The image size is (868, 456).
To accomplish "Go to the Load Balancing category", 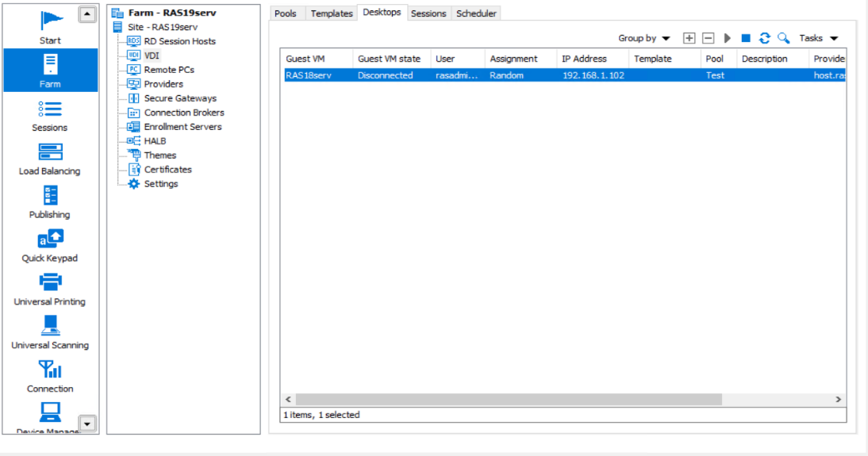I will (x=50, y=159).
